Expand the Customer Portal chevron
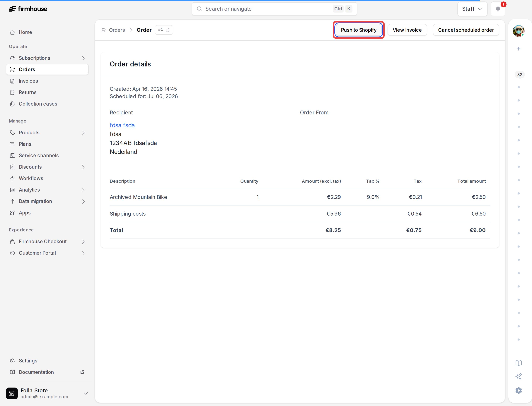 [83, 253]
